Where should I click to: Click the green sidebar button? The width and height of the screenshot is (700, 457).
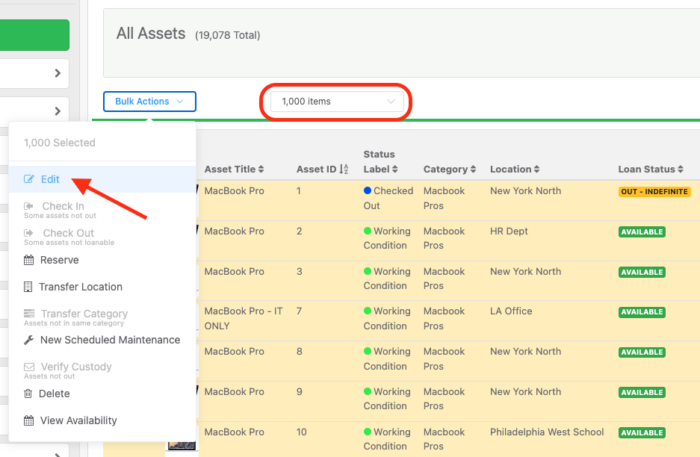click(x=34, y=35)
